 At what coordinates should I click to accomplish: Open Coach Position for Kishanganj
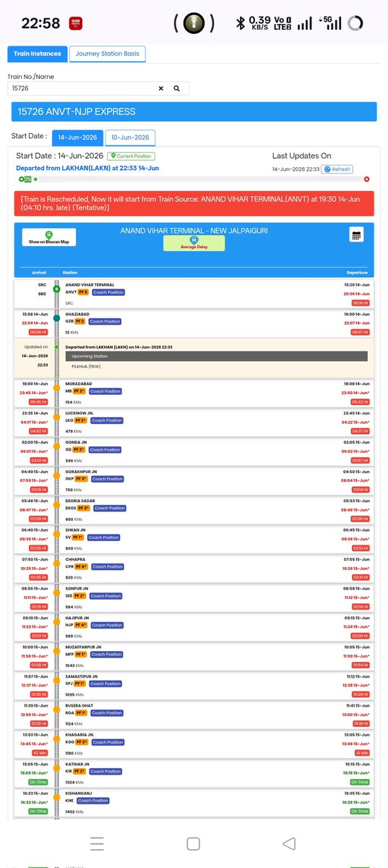pyautogui.click(x=92, y=801)
